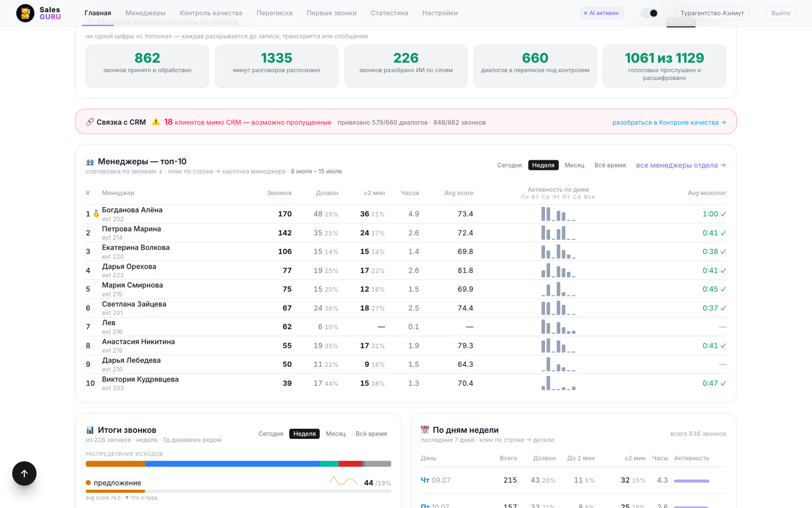Go to the Переписка tab
812x508 pixels.
[x=274, y=13]
